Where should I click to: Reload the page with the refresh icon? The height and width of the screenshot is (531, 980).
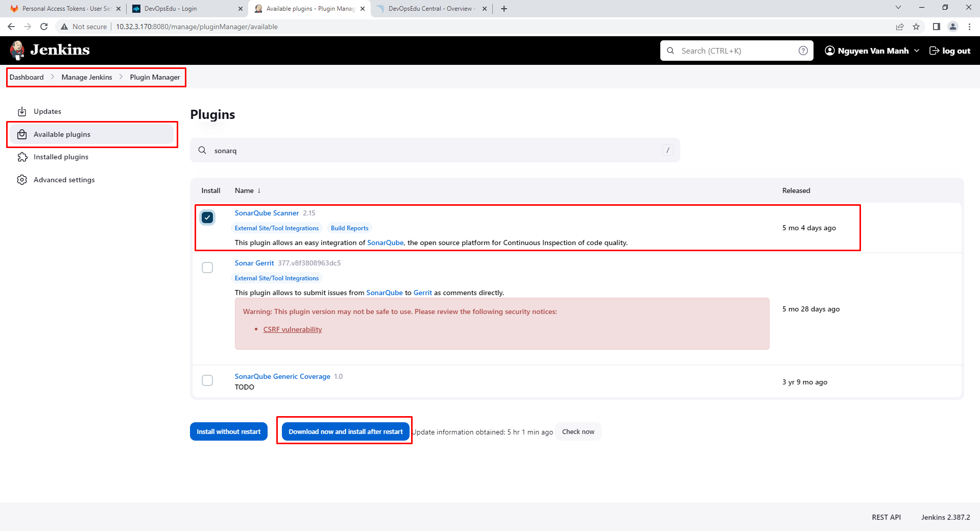pyautogui.click(x=44, y=27)
